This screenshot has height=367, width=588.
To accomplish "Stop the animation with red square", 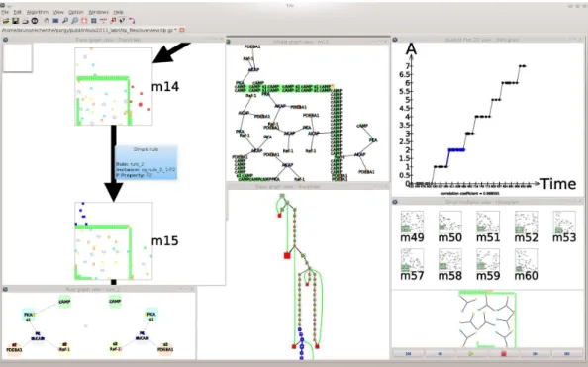I will [503, 353].
